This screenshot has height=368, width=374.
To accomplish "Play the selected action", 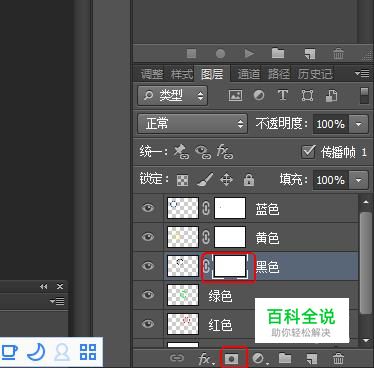I will coord(249,53).
